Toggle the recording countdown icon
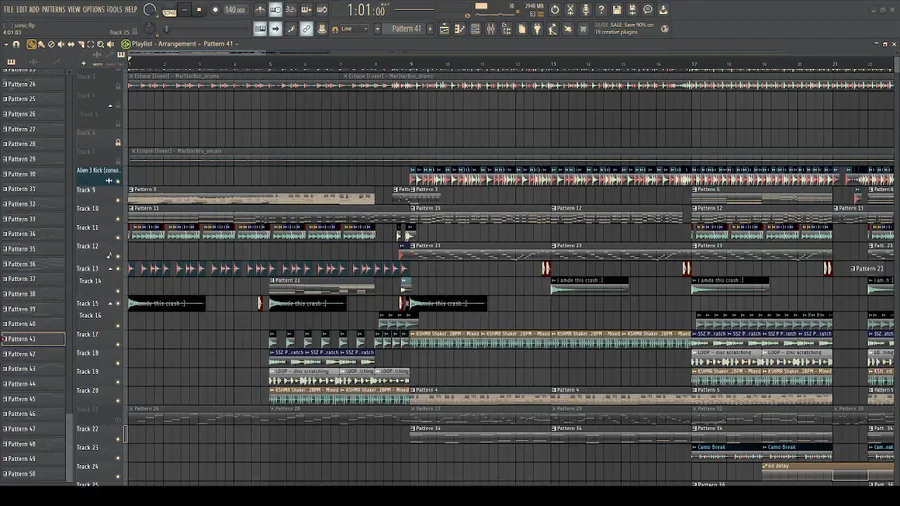 (291, 10)
